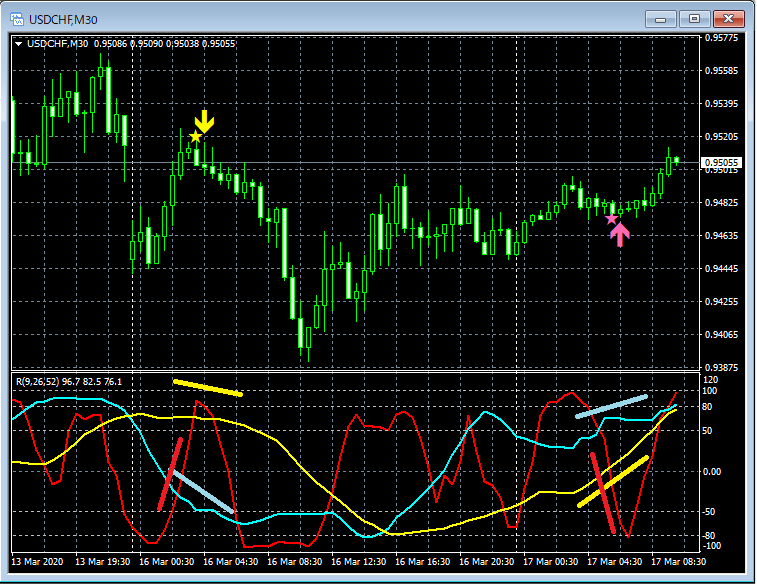The image size is (757, 584).
Task: Click the indicator scale label -100
Action: pyautogui.click(x=712, y=546)
